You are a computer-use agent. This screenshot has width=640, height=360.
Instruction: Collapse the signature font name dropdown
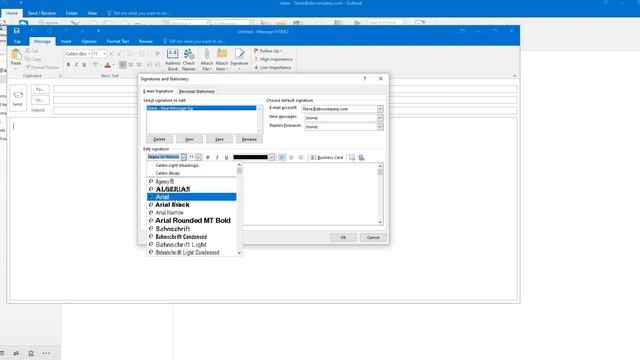[184, 157]
